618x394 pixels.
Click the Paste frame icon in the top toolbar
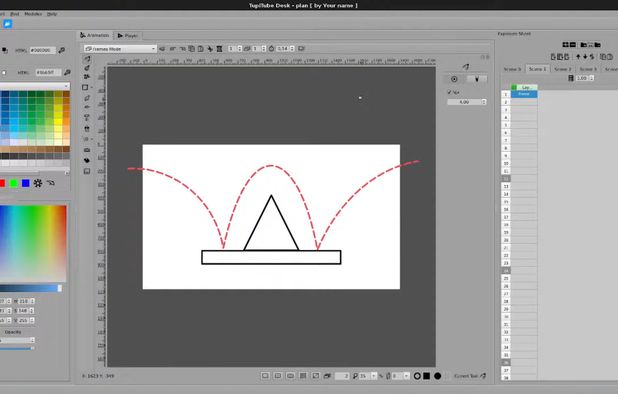[201, 49]
